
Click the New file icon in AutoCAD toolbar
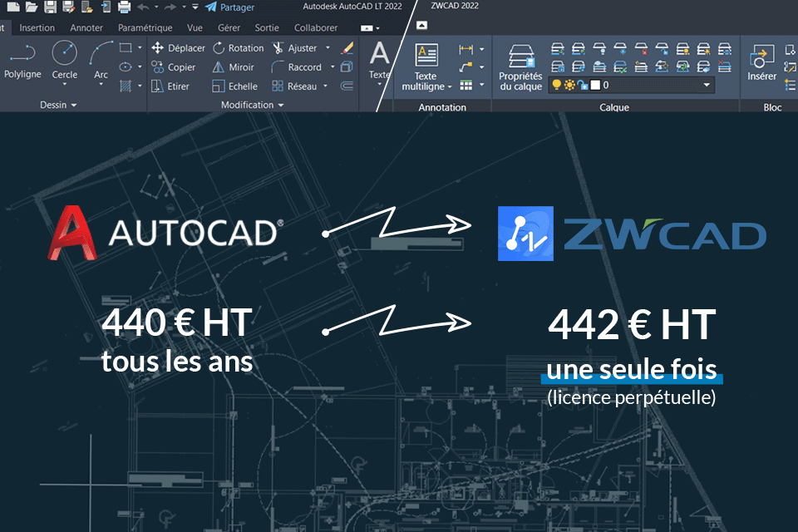click(13, 7)
